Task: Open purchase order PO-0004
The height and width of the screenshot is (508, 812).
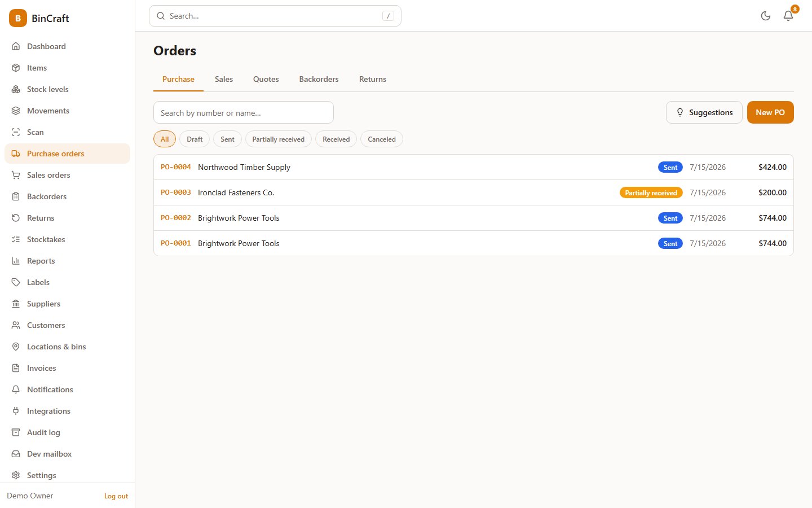Action: (474, 167)
